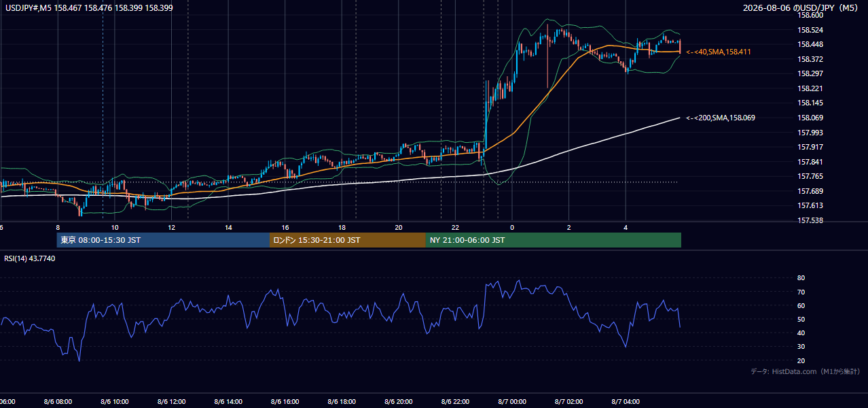This screenshot has width=868, height=408.
Task: Click the bottom time label 8/6 22:00
Action: pyautogui.click(x=455, y=402)
